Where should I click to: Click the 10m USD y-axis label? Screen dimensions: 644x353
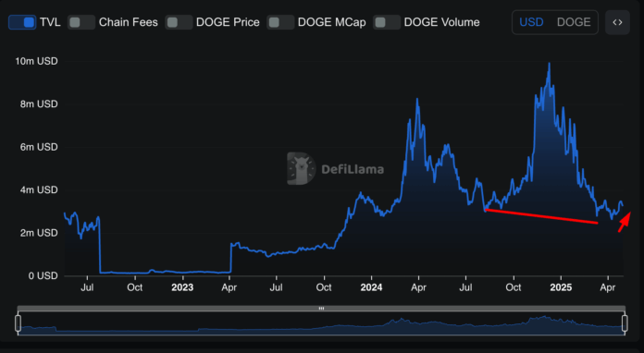pos(37,61)
